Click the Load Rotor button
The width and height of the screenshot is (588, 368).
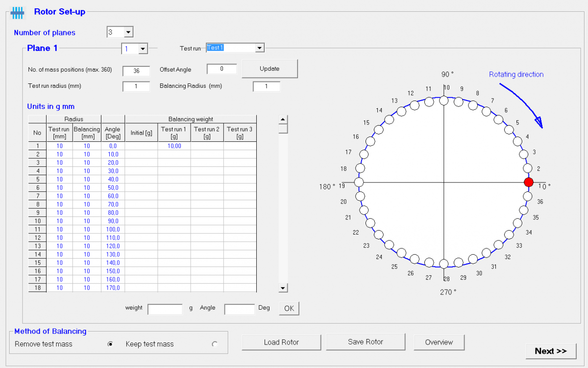click(281, 342)
